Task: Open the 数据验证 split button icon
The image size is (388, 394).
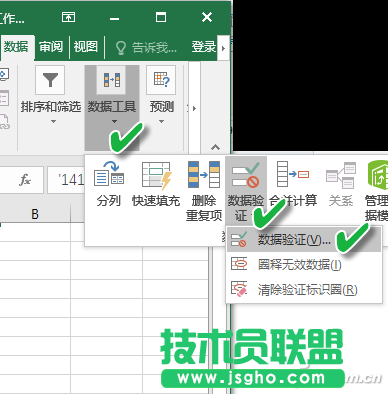Action: (x=246, y=175)
